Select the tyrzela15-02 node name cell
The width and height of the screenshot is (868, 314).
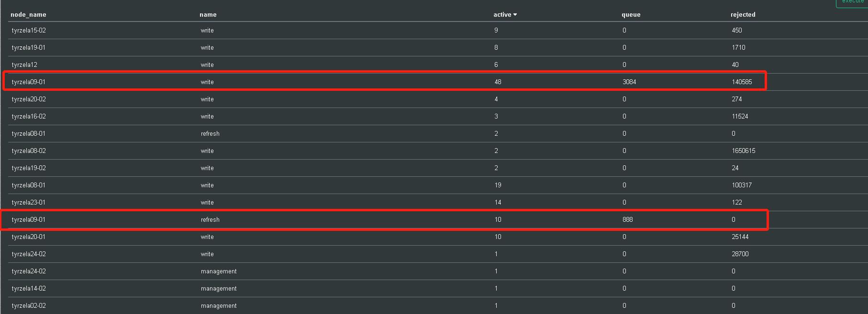pyautogui.click(x=29, y=30)
